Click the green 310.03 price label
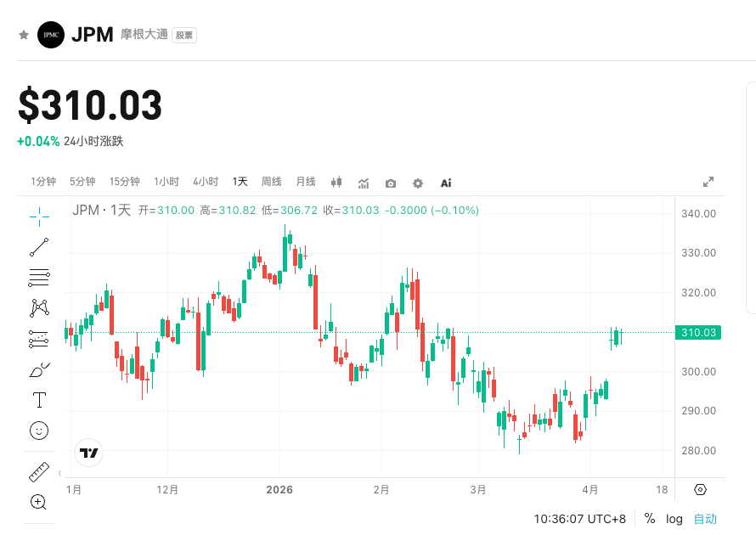 click(698, 333)
